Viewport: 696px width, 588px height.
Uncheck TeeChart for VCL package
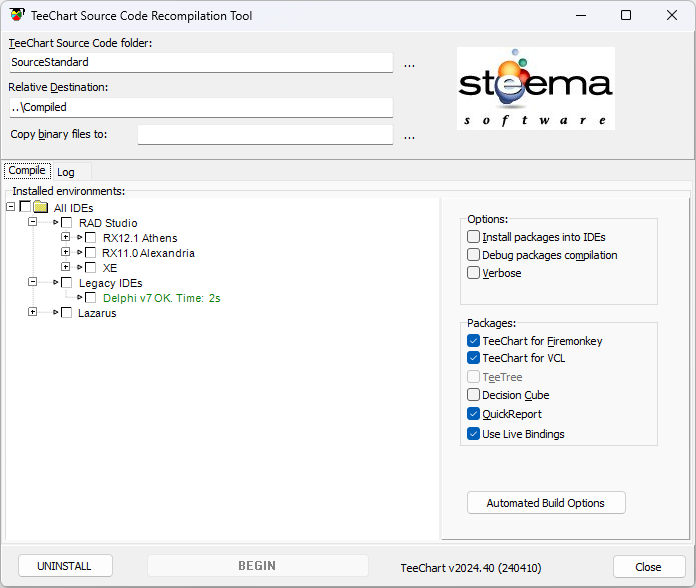click(473, 358)
